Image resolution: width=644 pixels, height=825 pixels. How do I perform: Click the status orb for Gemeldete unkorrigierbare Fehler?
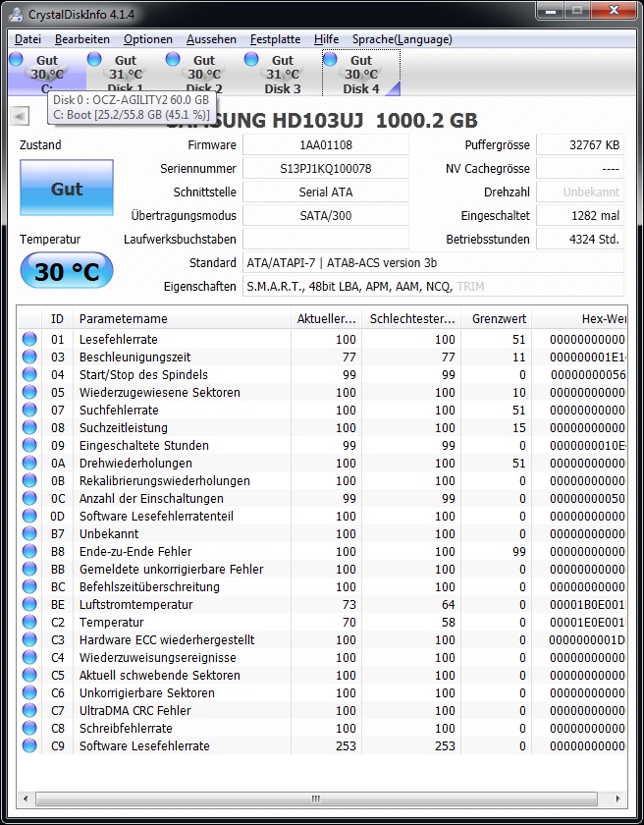click(29, 569)
